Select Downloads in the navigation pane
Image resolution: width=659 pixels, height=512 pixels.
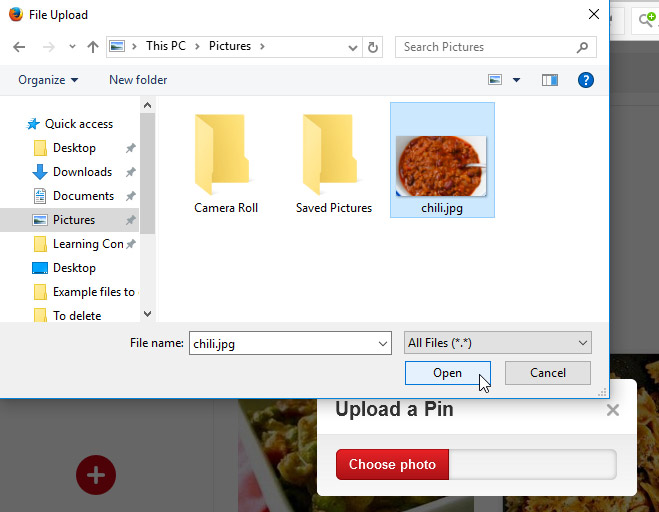point(81,172)
